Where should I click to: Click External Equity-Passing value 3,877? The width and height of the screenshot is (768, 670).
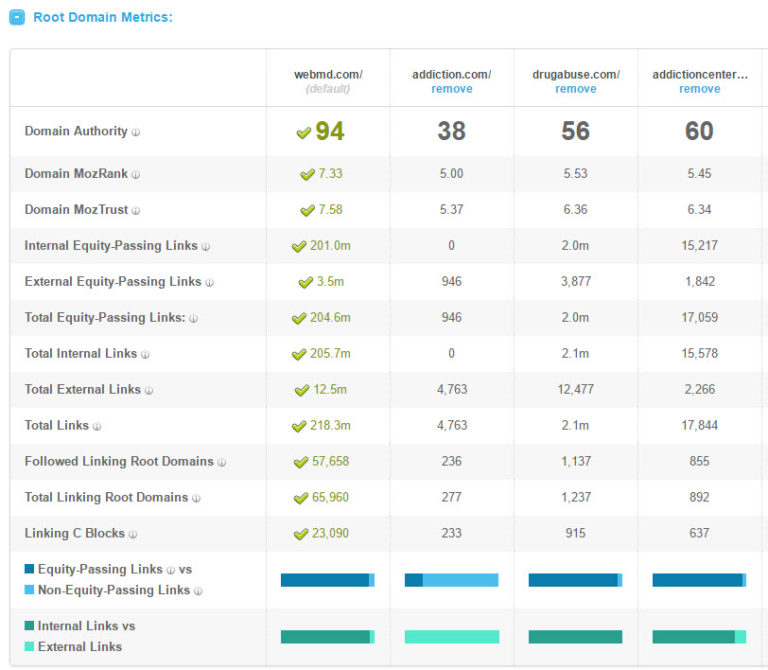pyautogui.click(x=576, y=282)
